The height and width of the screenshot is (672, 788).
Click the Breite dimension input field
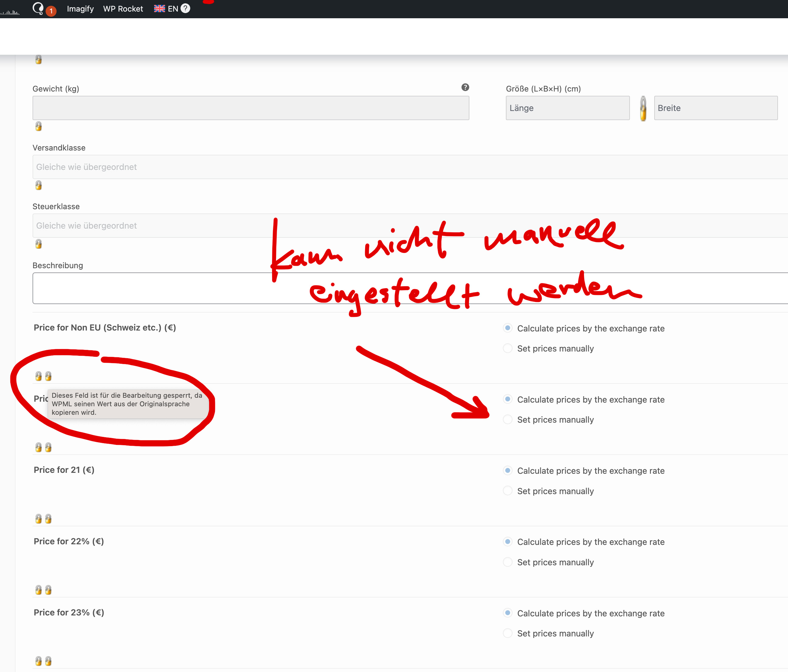pos(715,108)
